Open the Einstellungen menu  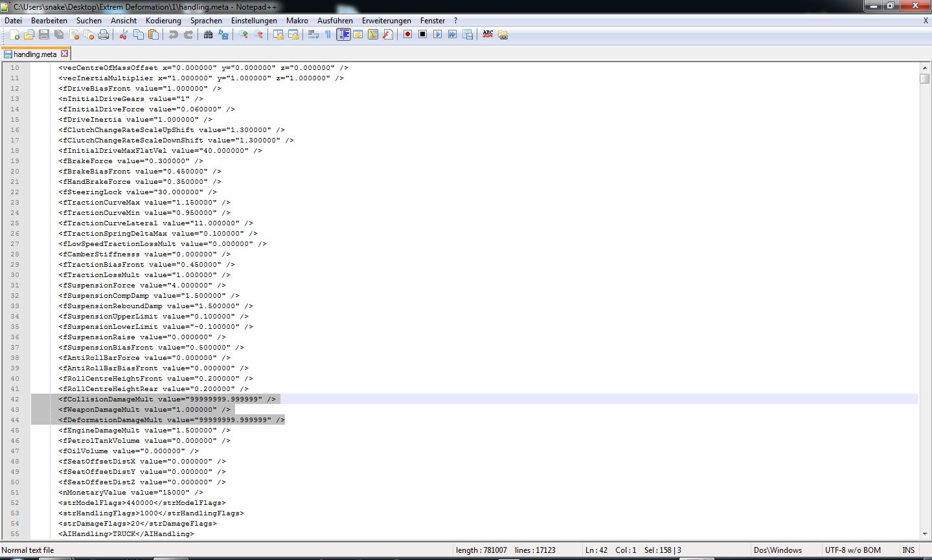pyautogui.click(x=254, y=21)
